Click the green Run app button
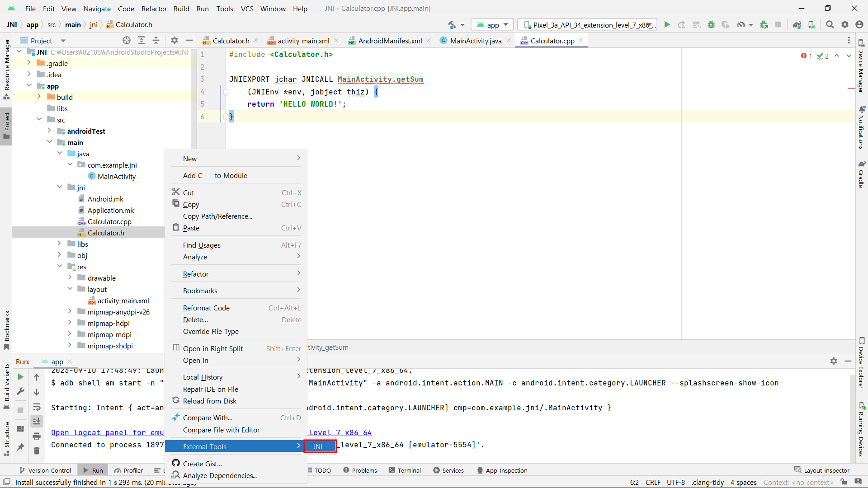 click(667, 25)
